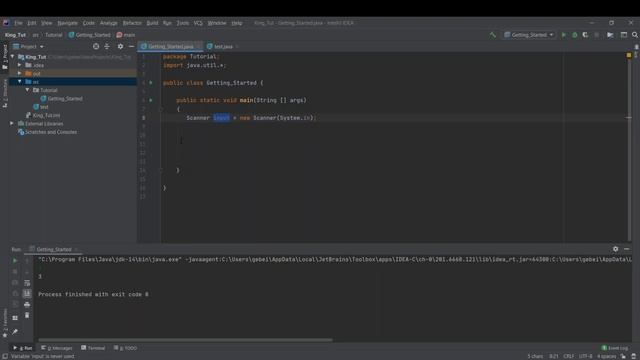640x360 pixels.
Task: Click the yellow inspection warning indicator
Action: [629, 55]
